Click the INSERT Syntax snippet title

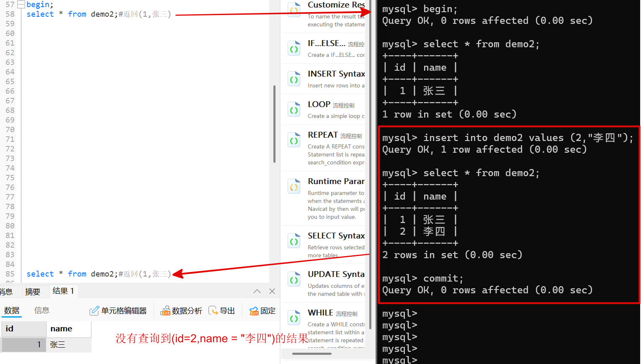pos(336,74)
